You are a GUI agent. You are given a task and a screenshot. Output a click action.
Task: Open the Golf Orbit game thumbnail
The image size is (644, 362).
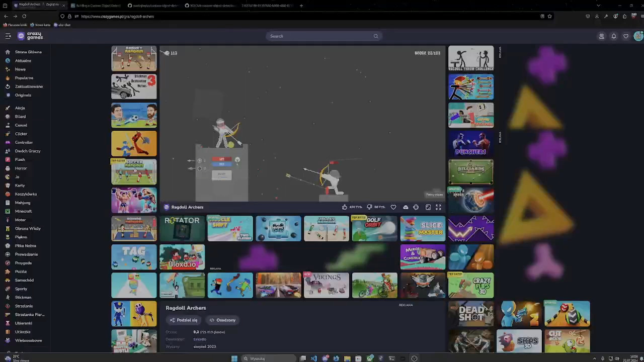click(x=374, y=229)
